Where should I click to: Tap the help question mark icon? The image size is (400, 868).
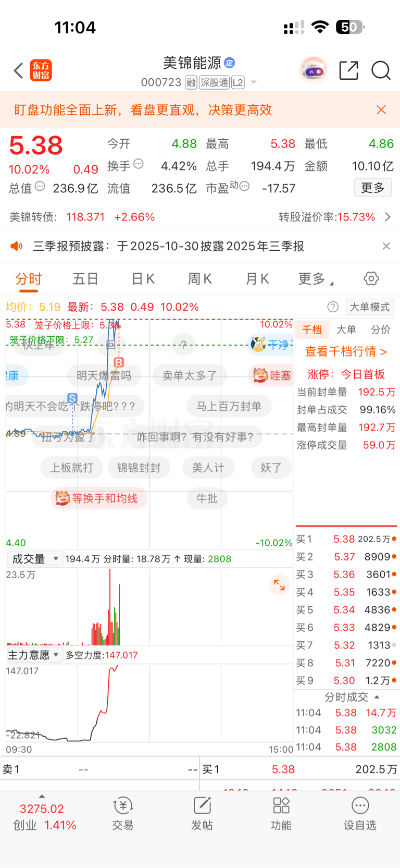pyautogui.click(x=333, y=307)
